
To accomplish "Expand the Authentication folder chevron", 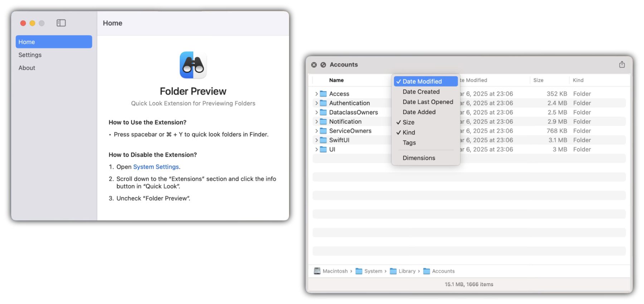I will click(x=316, y=103).
